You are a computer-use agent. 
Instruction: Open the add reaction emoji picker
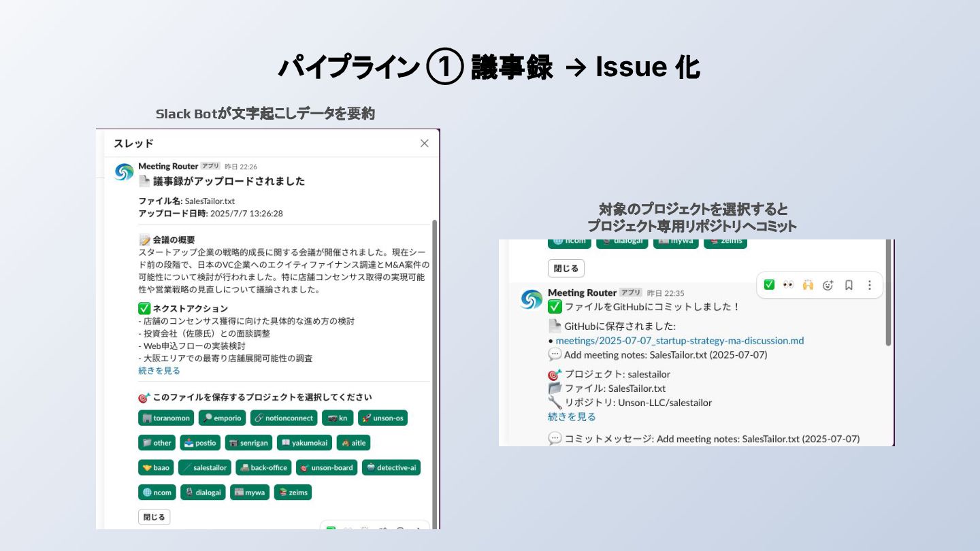click(x=828, y=285)
